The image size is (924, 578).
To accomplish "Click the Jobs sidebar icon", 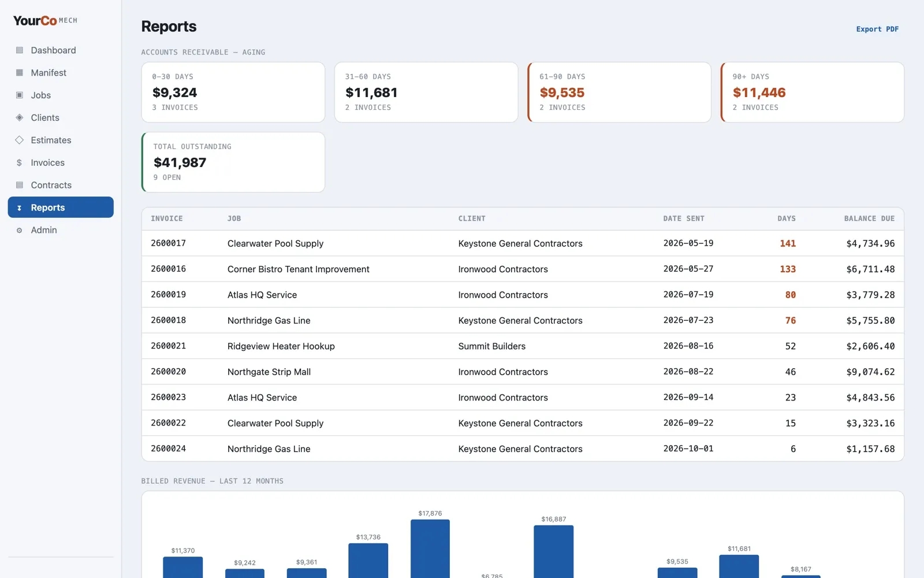I will click(x=19, y=95).
